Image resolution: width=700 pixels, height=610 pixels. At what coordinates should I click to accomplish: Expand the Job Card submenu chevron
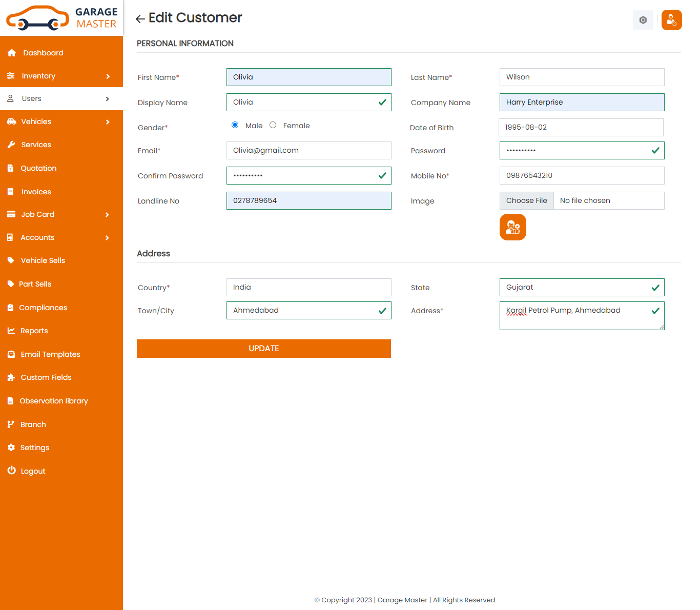pos(107,215)
